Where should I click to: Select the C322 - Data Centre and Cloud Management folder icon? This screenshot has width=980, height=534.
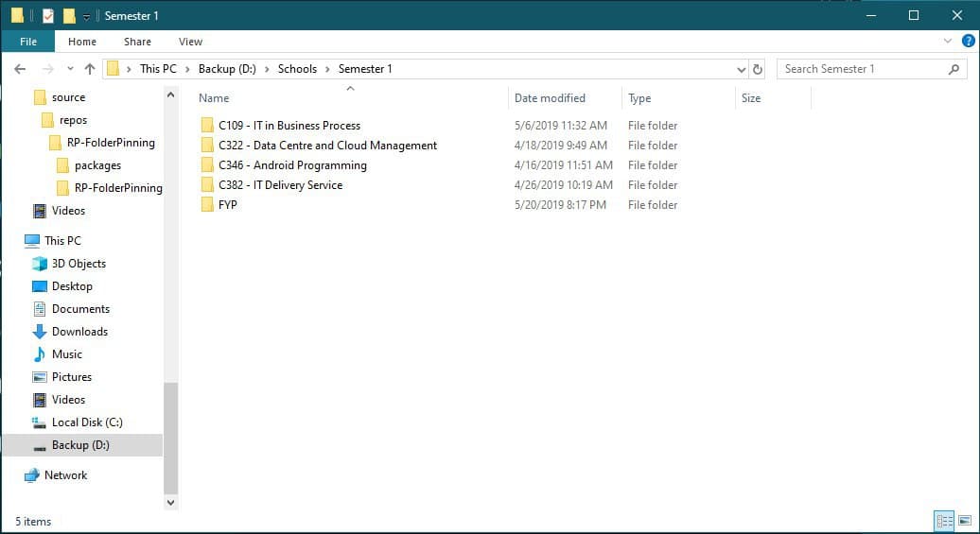(207, 146)
